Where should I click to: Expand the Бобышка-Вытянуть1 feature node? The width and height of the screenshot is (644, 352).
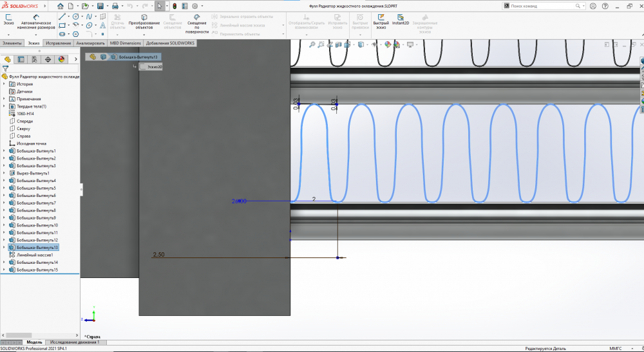(x=5, y=151)
